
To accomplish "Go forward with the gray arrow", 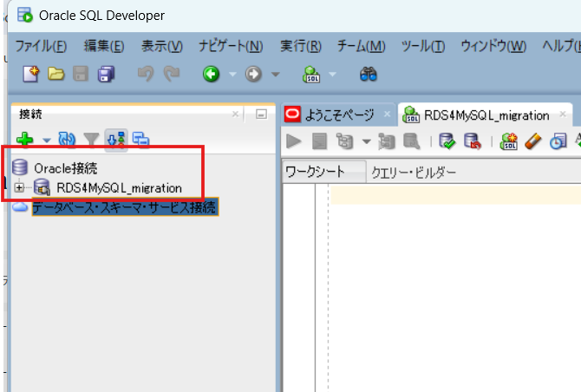I will 253,74.
